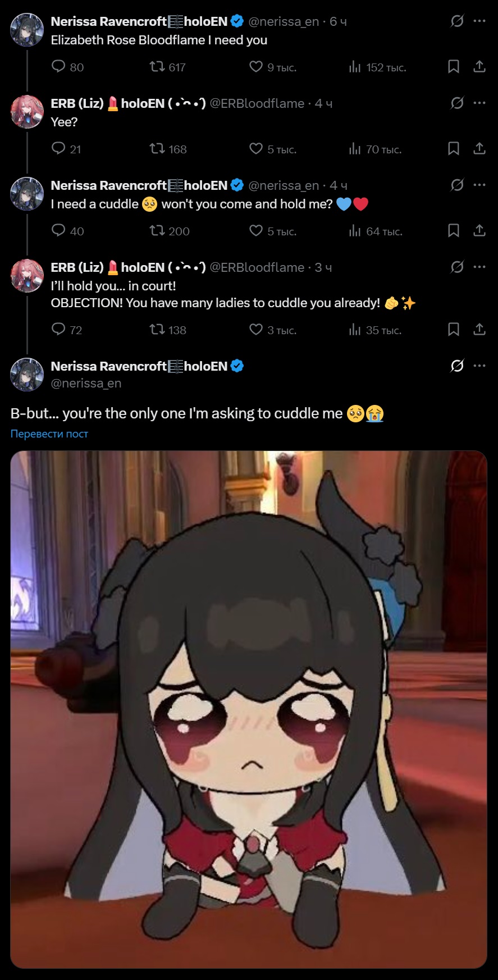Retweet the court objection tweet with 138 retweets
The width and height of the screenshot is (498, 980).
[x=168, y=330]
